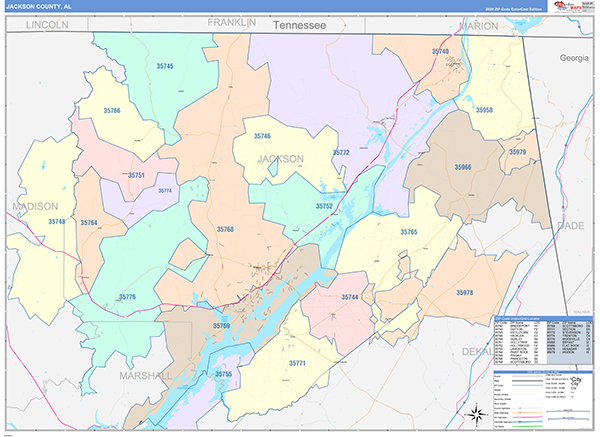This screenshot has width=600, height=437.
Task: Click ZIP code label 35979
Action: (517, 152)
